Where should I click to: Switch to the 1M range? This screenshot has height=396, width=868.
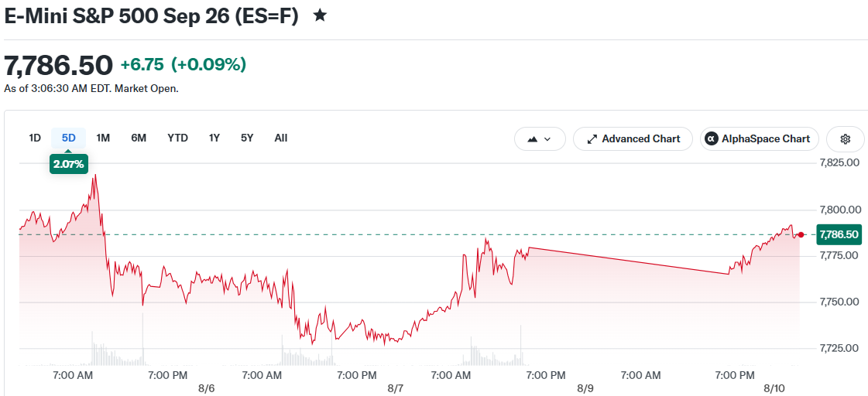point(103,138)
